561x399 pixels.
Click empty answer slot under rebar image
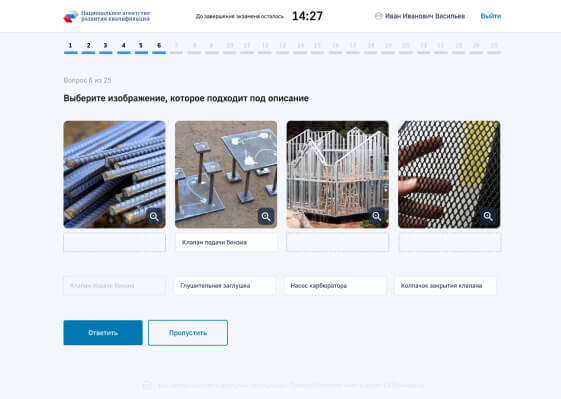tap(114, 242)
